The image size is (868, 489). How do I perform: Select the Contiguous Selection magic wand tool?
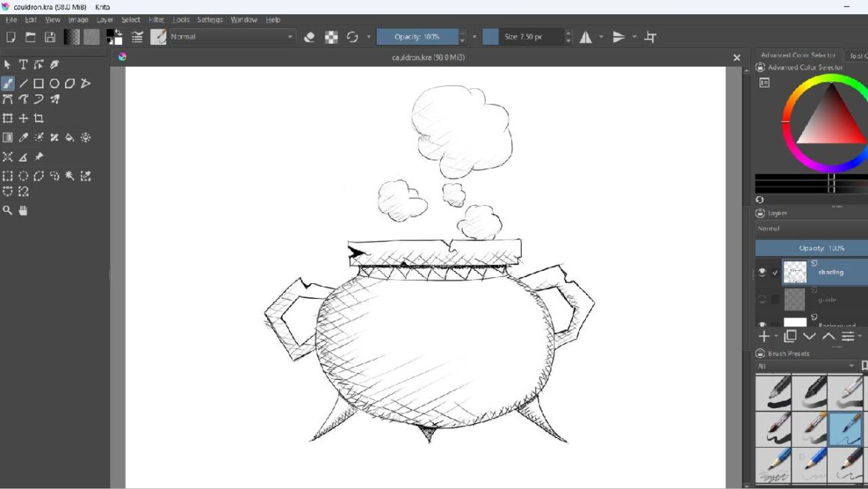pos(70,176)
